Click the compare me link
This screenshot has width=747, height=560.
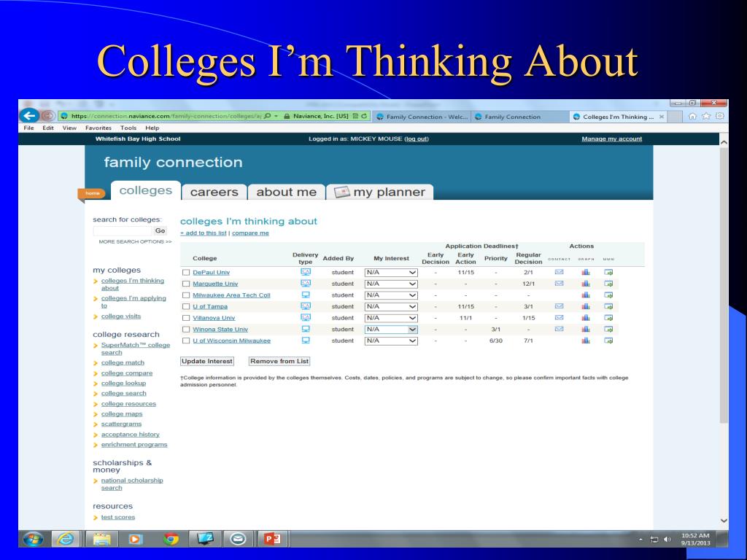(250, 233)
